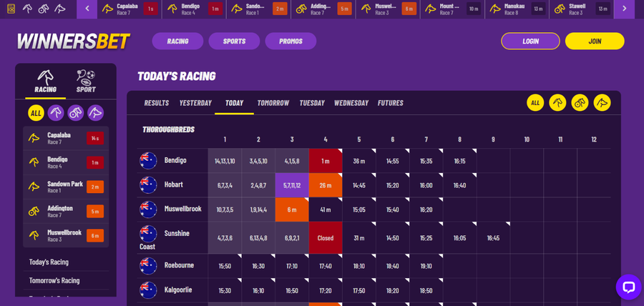
Task: Open Manukau Race 8 in top bar
Action: [x=517, y=9]
